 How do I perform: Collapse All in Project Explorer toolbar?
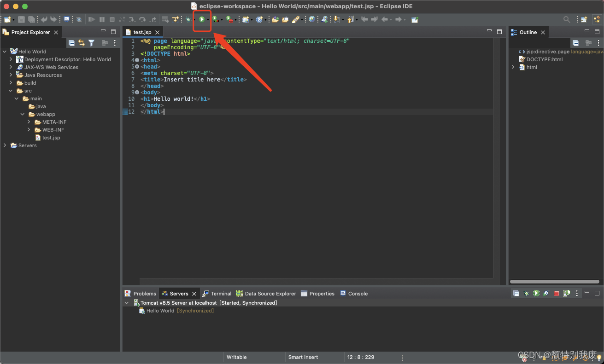(x=71, y=43)
